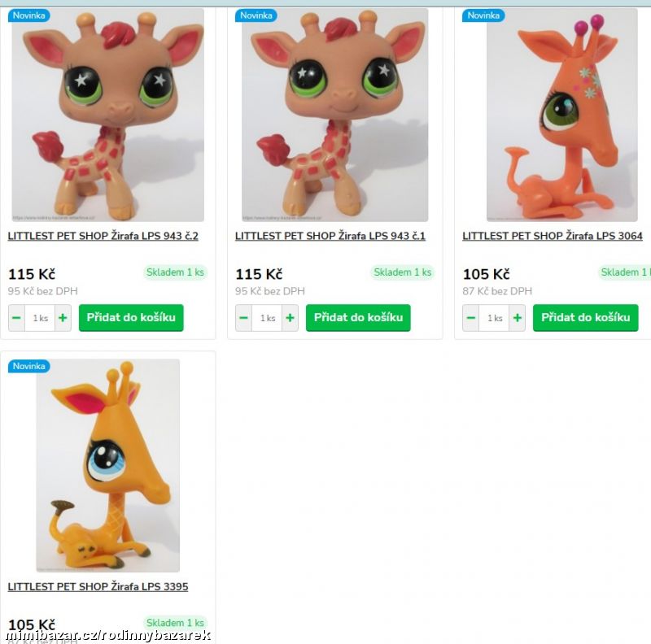Open the Žirafa LPS 3064 product page
651x644 pixels.
552,235
